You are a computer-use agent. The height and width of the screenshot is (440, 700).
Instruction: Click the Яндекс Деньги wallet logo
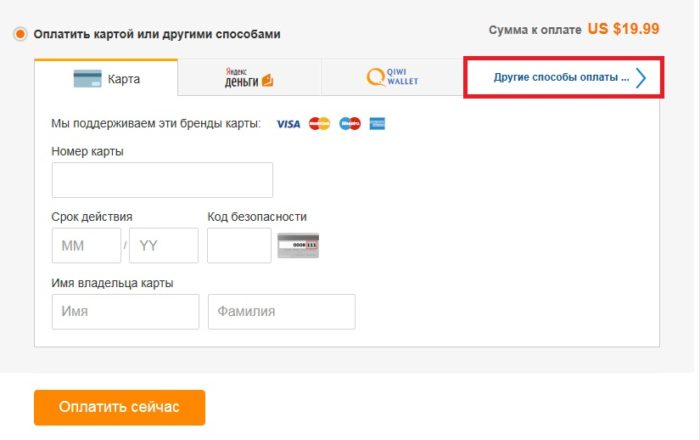(x=249, y=77)
